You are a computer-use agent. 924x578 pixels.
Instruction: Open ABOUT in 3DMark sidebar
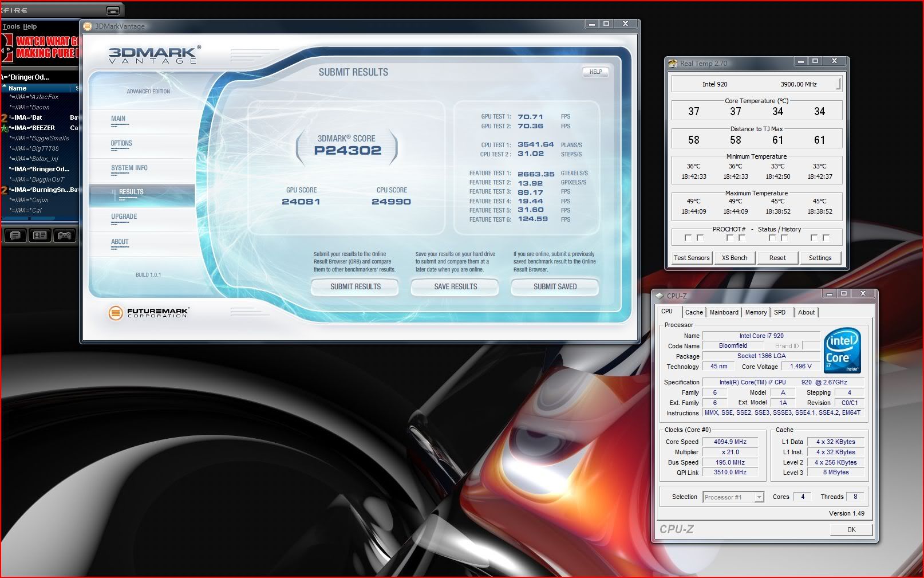(x=120, y=242)
